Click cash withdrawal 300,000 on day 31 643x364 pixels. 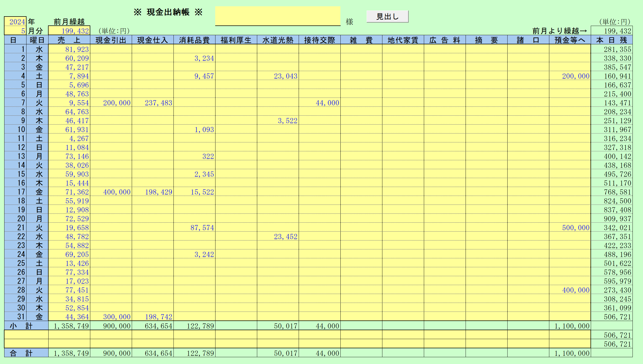point(111,317)
